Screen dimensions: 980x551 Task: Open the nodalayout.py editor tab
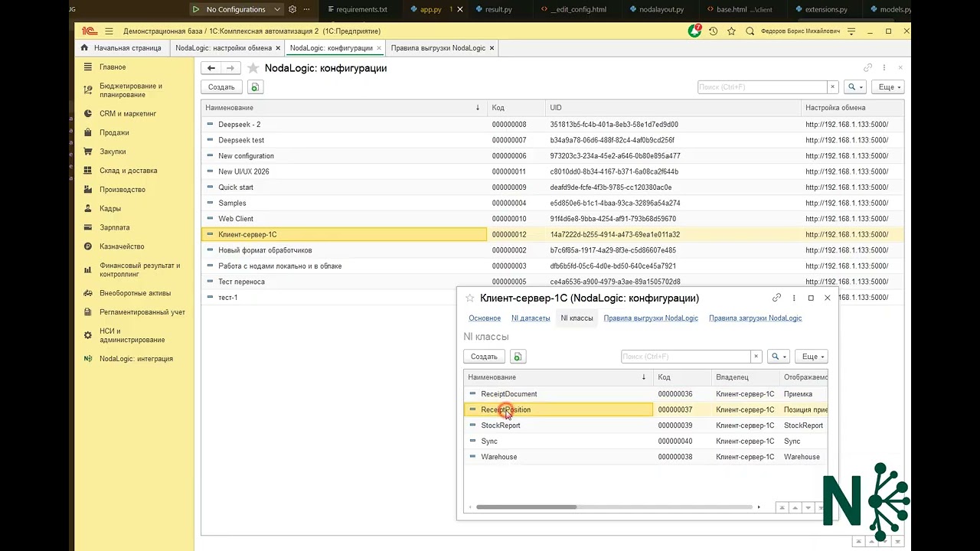[661, 9]
